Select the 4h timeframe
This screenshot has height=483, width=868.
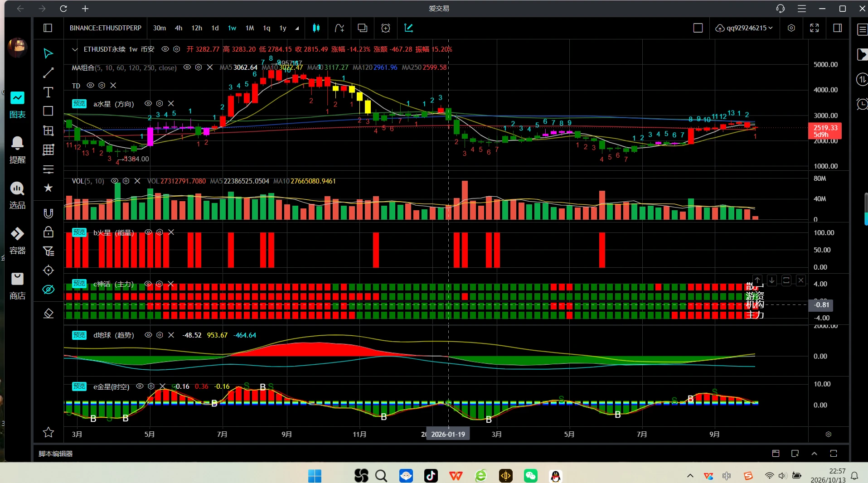tap(179, 28)
